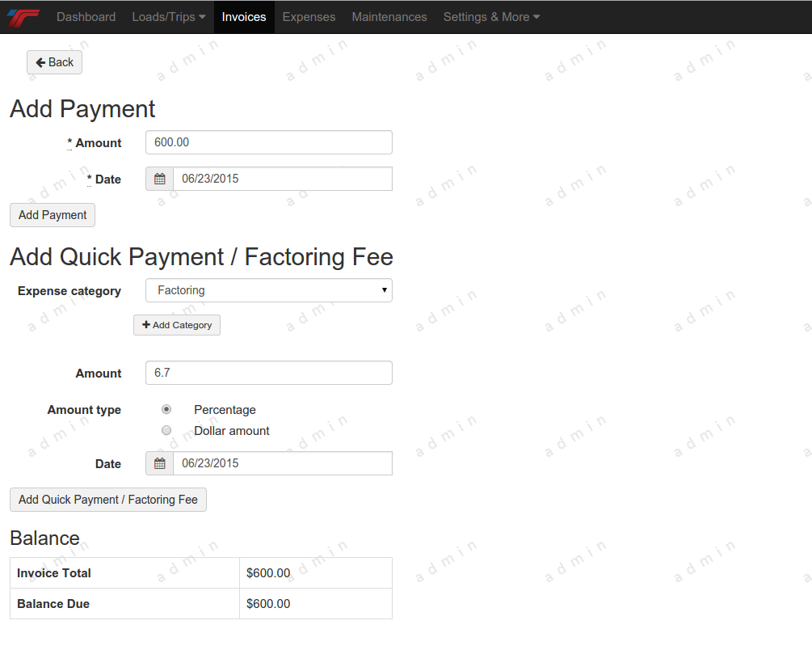Open the Invoices tab
The image size is (812, 646).
pyautogui.click(x=244, y=17)
